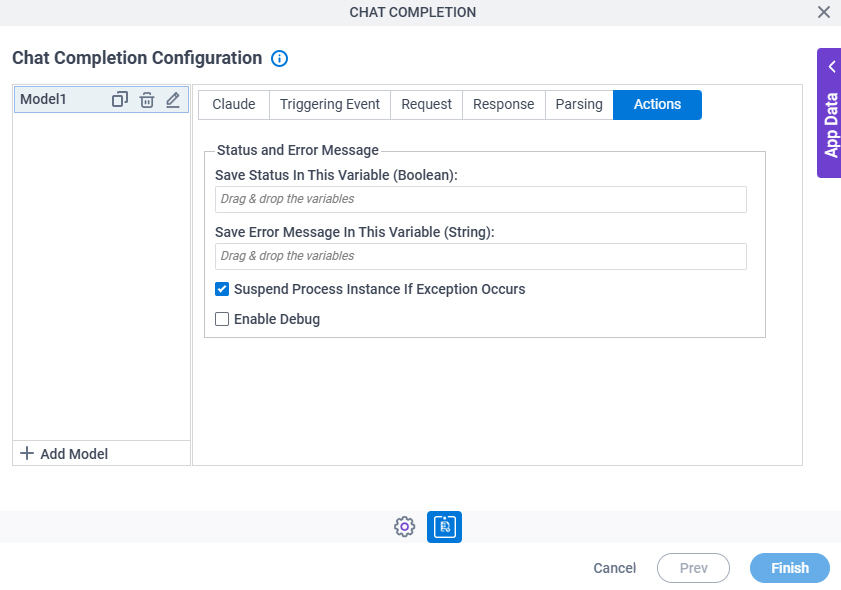Click the Status and Error Message label
Image resolution: width=841 pixels, height=590 pixels.
(298, 150)
